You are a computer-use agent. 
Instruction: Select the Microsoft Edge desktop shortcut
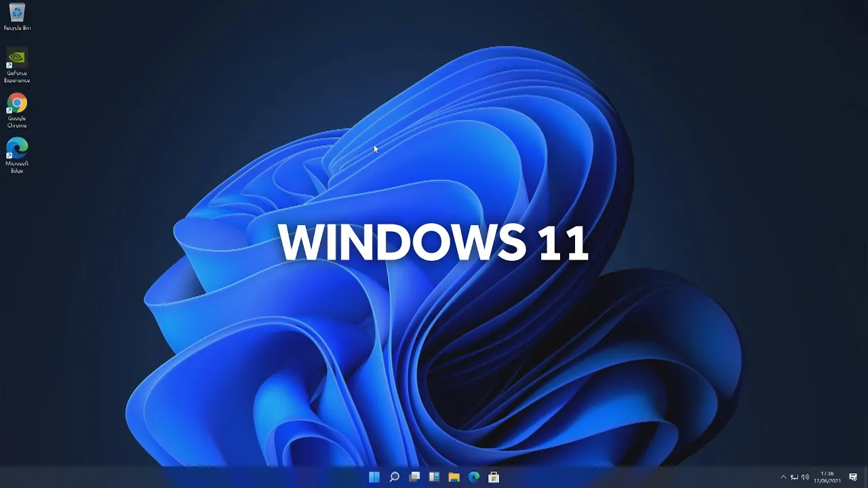tap(17, 156)
